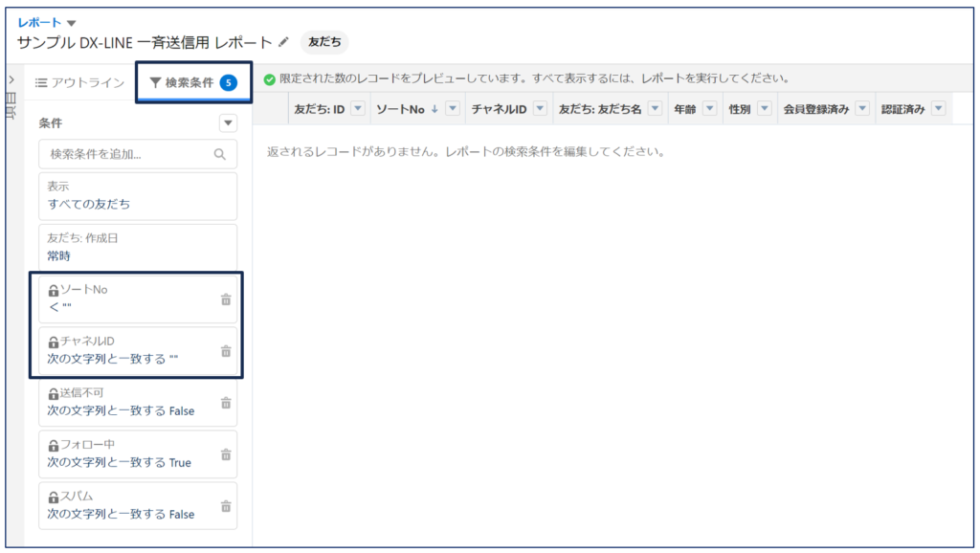The width and height of the screenshot is (980, 553).
Task: Expand the collapsed 項目 side panel arrow
Action: click(x=11, y=80)
